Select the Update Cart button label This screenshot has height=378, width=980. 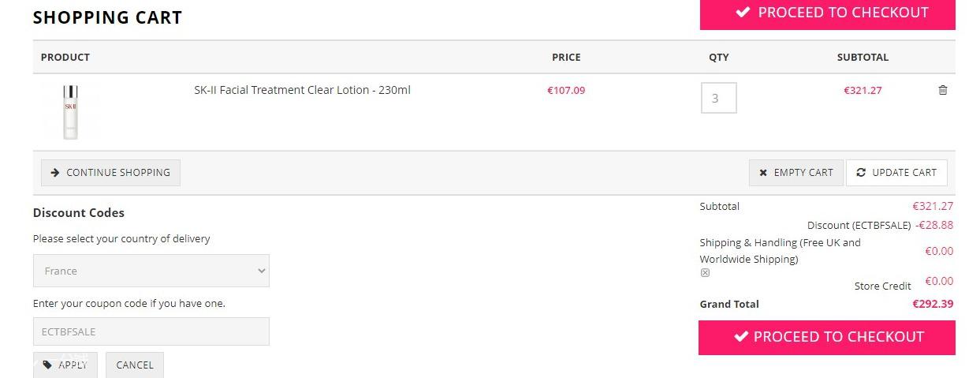[904, 173]
